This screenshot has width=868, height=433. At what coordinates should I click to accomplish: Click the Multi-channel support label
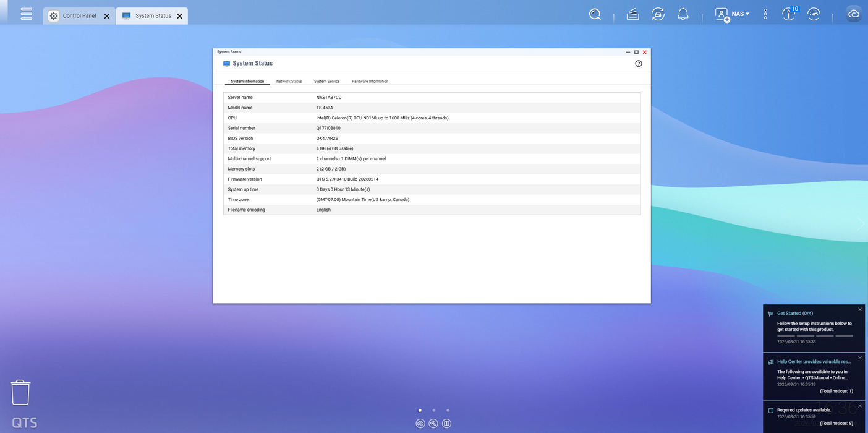(249, 159)
